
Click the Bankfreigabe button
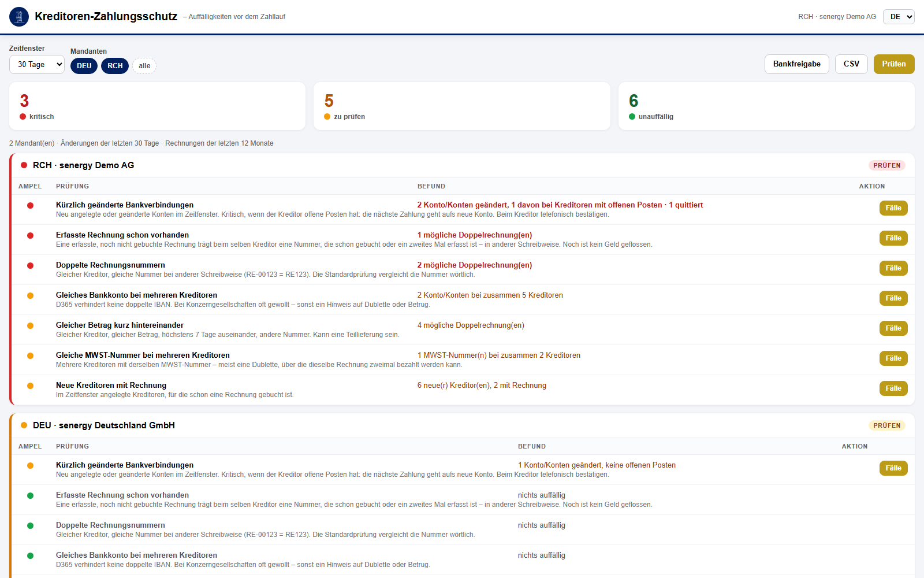tap(797, 64)
